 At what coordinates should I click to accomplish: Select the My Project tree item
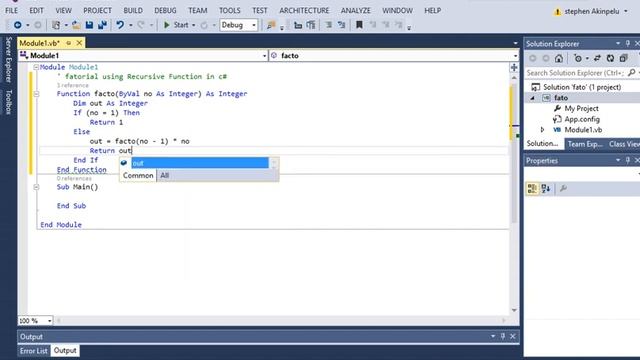(581, 109)
